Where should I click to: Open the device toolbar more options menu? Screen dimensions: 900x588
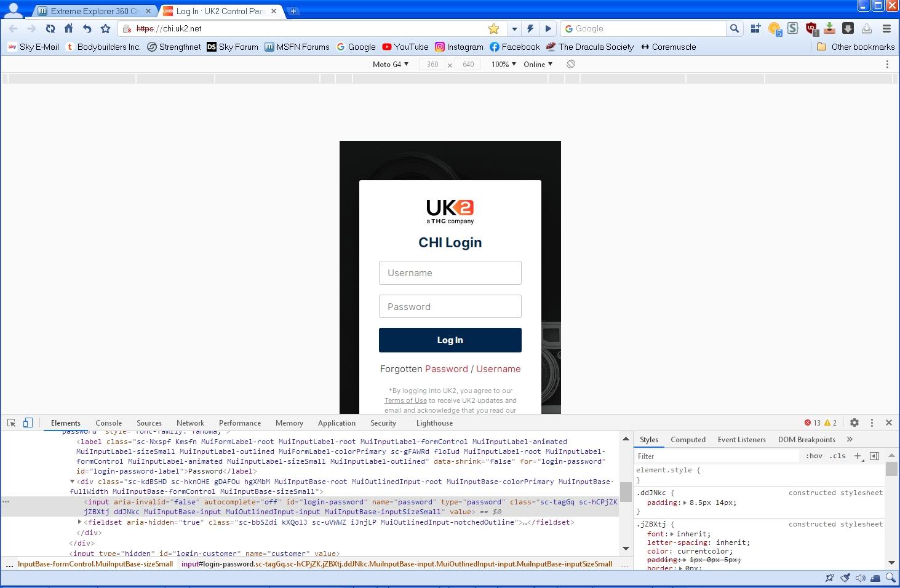click(x=887, y=64)
